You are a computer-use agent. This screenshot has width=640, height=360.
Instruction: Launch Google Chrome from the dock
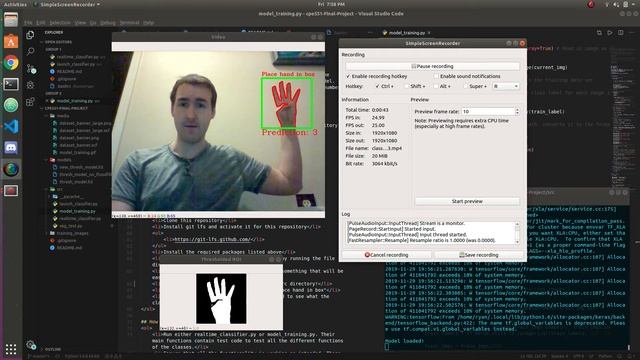pyautogui.click(x=11, y=62)
